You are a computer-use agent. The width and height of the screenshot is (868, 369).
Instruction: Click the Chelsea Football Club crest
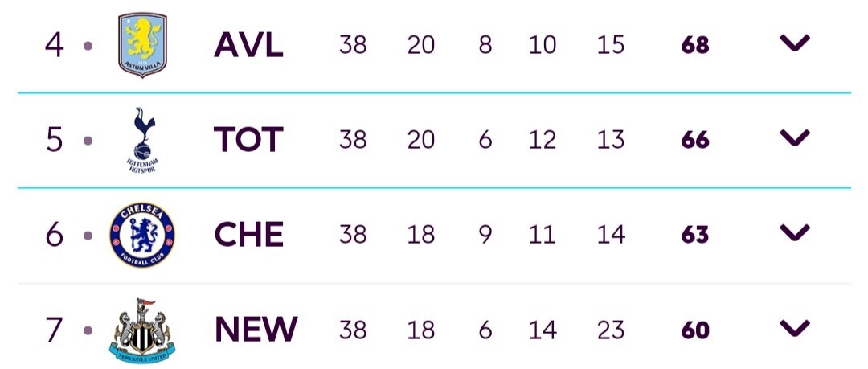(142, 235)
